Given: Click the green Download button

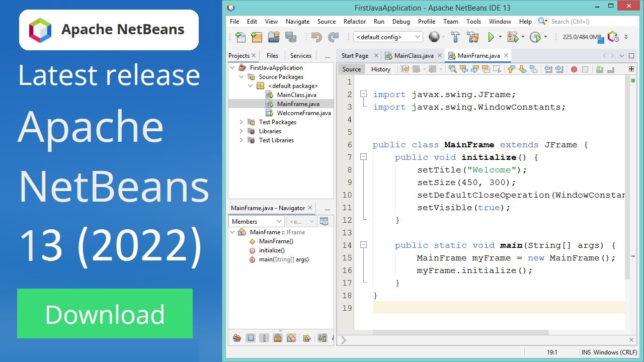Looking at the screenshot, I should point(105,313).
